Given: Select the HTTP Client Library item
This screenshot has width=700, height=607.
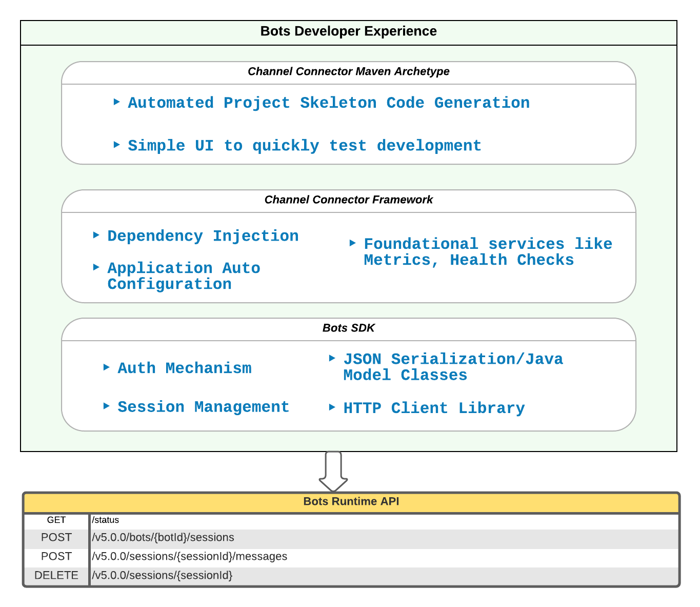Looking at the screenshot, I should click(434, 408).
